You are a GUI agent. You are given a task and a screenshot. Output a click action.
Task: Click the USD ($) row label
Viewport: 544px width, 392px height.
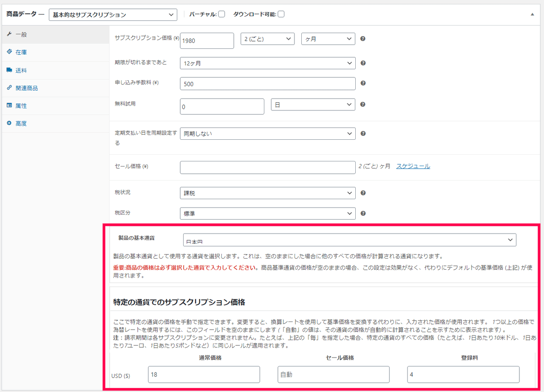coord(121,376)
